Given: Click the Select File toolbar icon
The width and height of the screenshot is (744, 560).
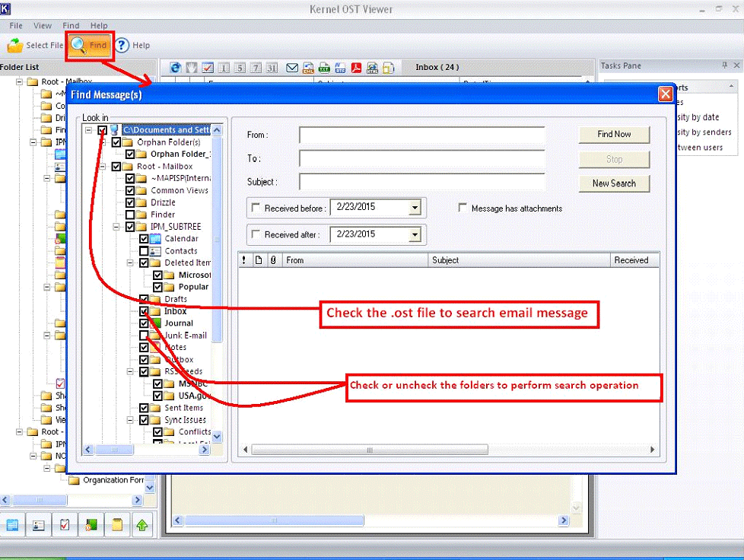Looking at the screenshot, I should tap(15, 46).
